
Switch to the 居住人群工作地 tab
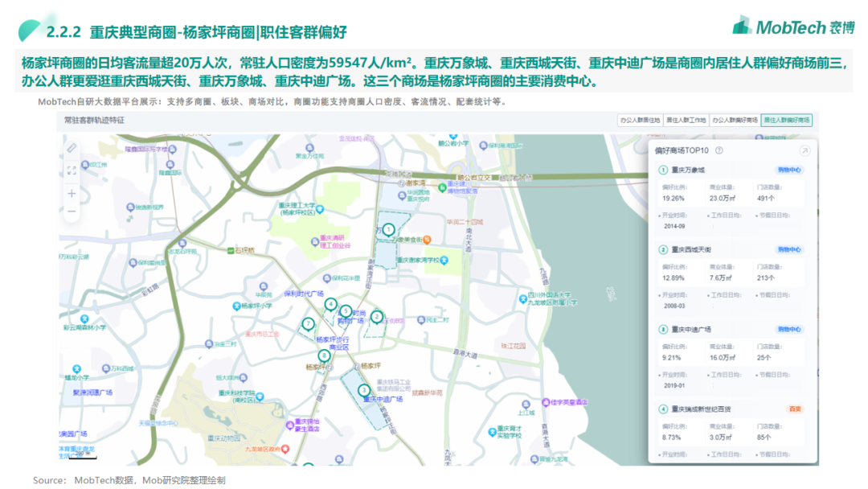click(686, 120)
